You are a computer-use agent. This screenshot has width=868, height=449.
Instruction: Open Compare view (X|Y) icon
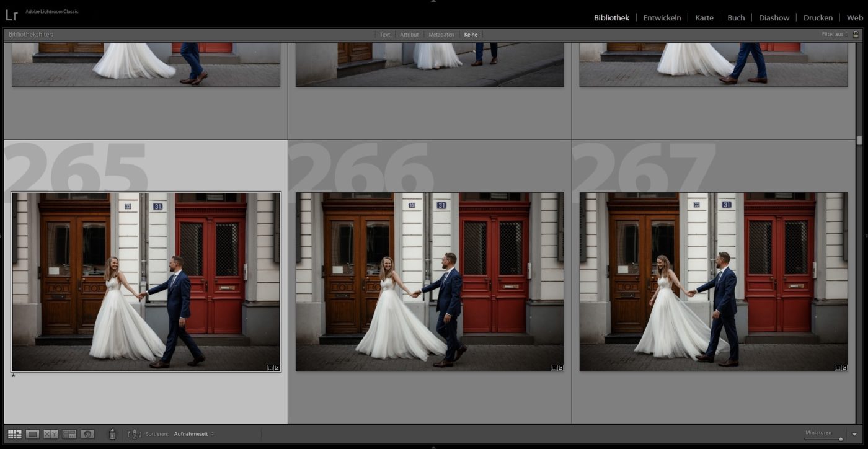(51, 434)
